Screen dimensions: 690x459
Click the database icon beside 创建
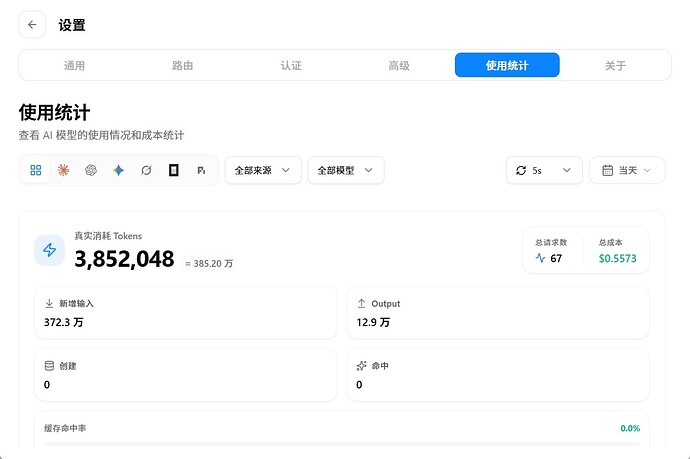[x=49, y=366]
